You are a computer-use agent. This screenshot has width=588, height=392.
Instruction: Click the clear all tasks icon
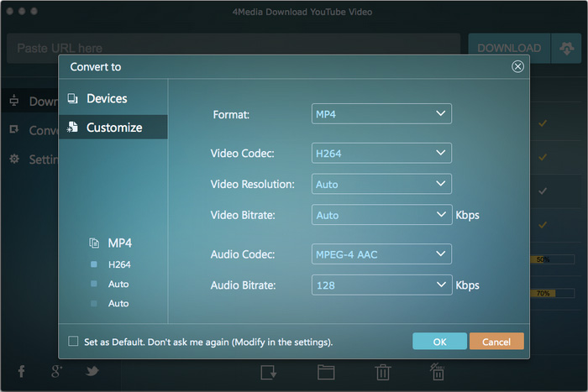click(437, 372)
